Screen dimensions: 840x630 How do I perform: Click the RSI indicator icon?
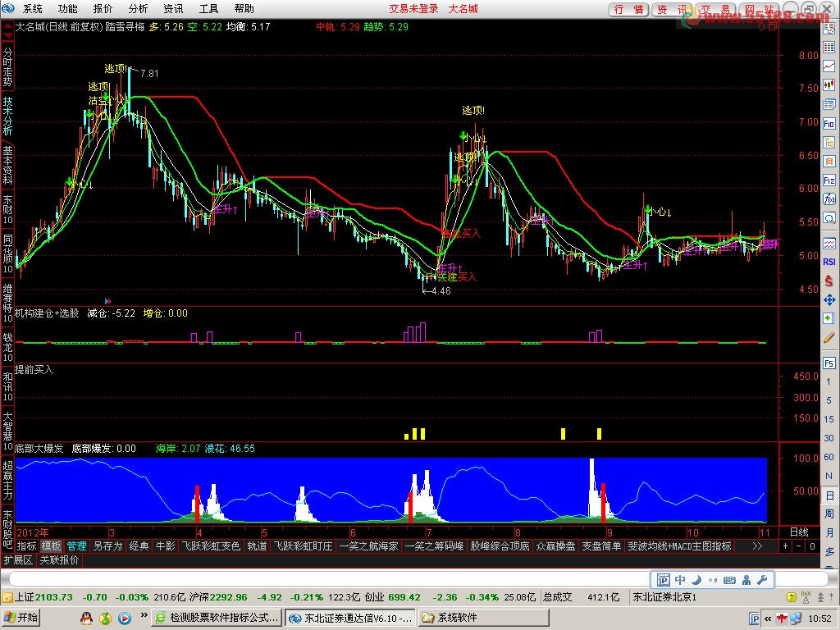(829, 262)
